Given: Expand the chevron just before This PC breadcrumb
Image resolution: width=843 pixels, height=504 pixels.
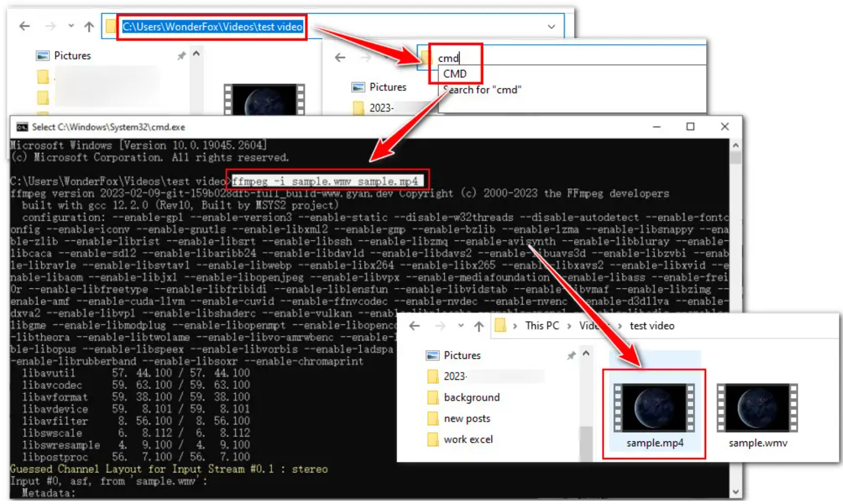Looking at the screenshot, I should pyautogui.click(x=515, y=326).
